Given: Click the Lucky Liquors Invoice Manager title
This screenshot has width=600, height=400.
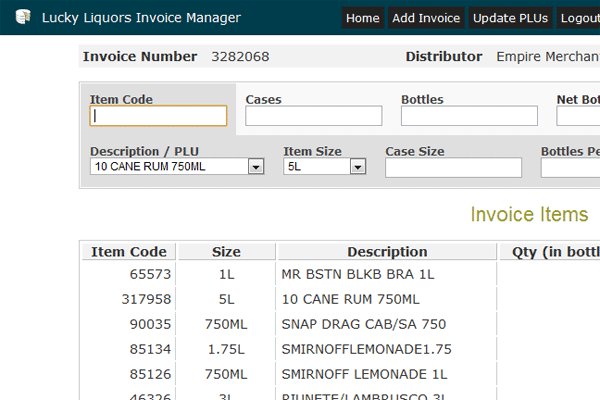Looking at the screenshot, I should (x=141, y=18).
